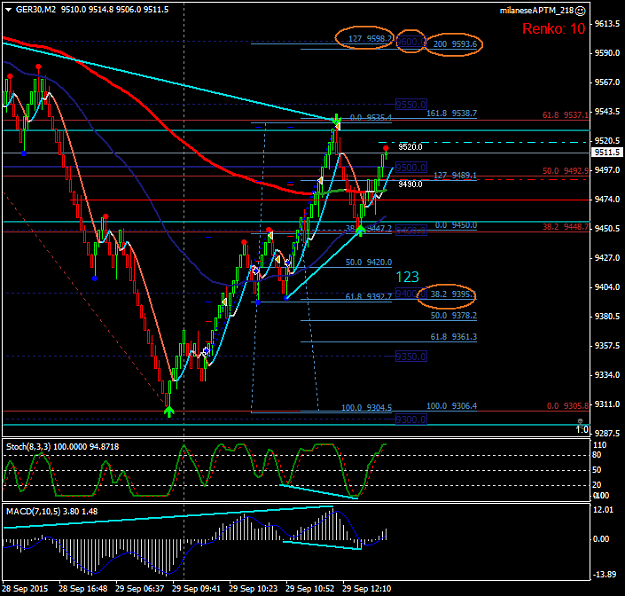Click the green up arrow near 38.2 9447.2
Image resolution: width=625 pixels, height=596 pixels.
[x=360, y=230]
